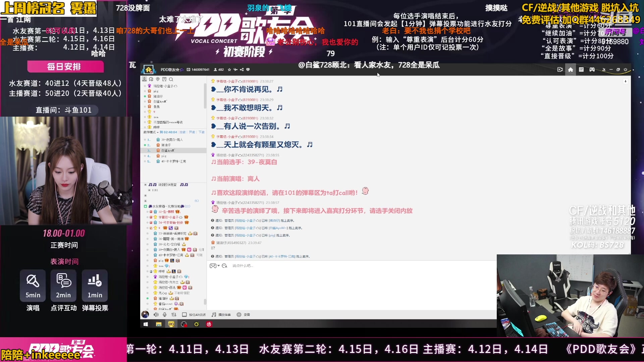Select the home view icon in top right
This screenshot has height=362, width=644.
point(571,70)
